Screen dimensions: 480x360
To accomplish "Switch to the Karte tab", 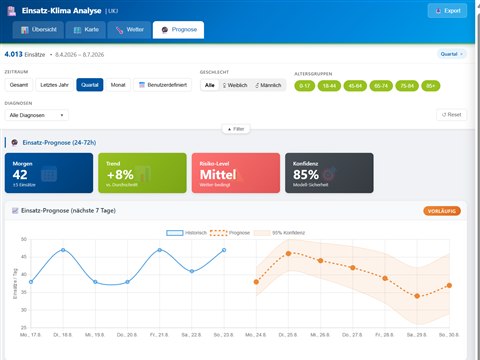I will 86,30.
